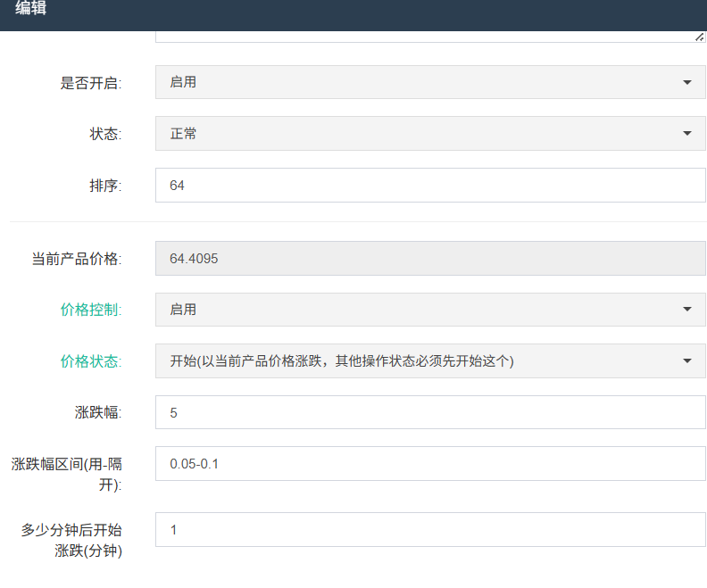
Task: Open the 价格控制 dropdown
Action: tap(429, 310)
